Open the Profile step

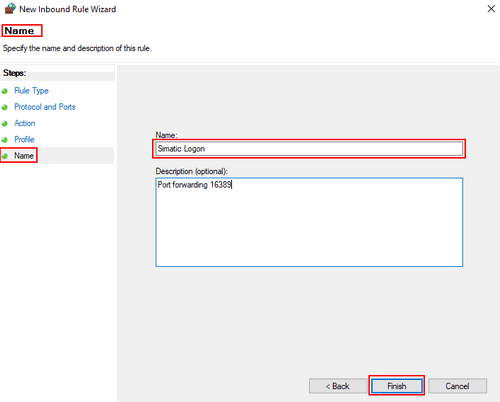click(24, 139)
